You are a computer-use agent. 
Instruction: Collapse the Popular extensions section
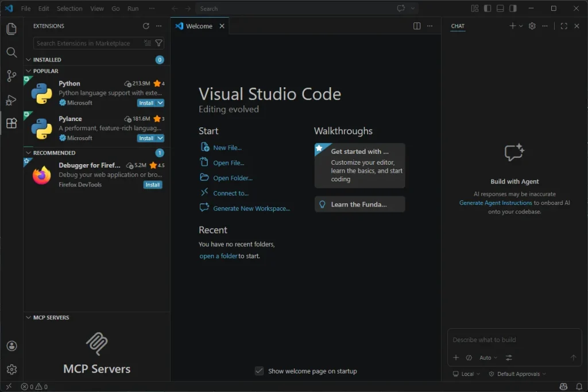pos(46,71)
